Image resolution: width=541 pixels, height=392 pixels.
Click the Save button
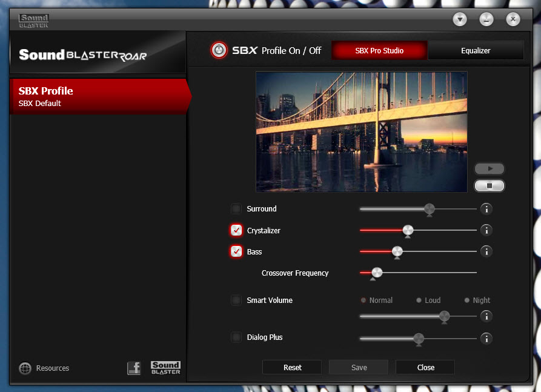pyautogui.click(x=359, y=368)
